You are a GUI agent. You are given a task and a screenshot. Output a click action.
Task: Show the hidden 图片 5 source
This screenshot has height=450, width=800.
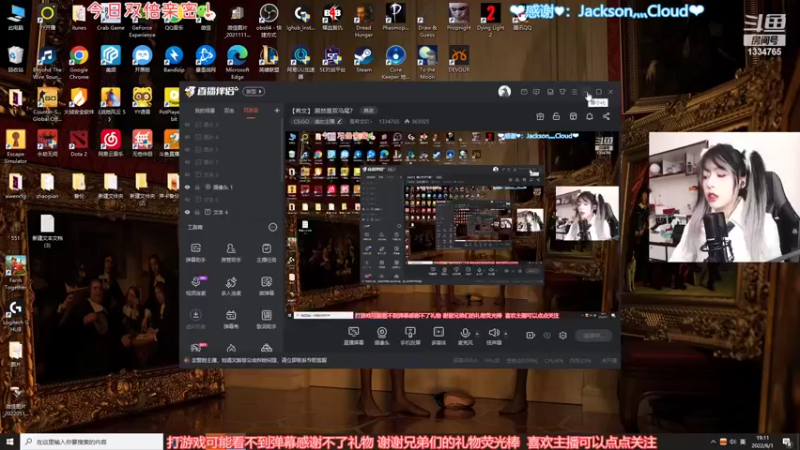187,124
